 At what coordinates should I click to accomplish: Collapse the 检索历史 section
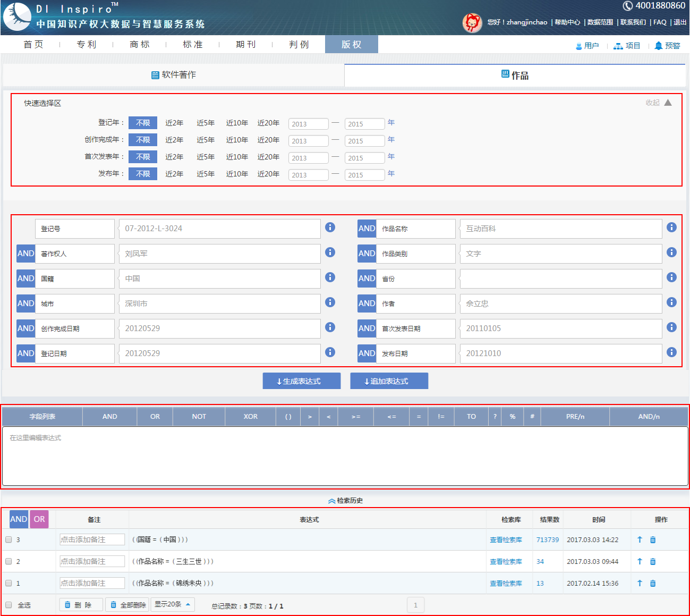pos(345,501)
